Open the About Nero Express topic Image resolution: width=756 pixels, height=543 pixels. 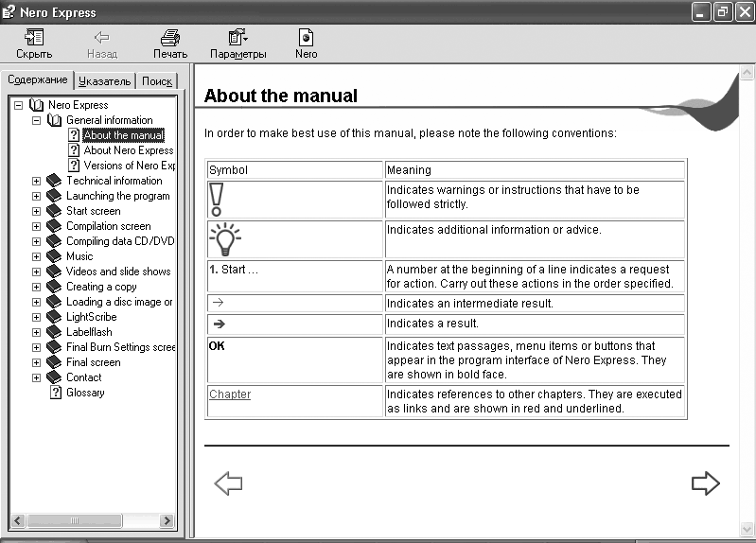coord(128,150)
